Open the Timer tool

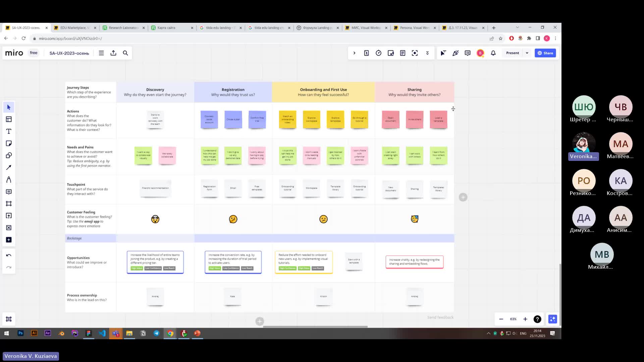(378, 53)
